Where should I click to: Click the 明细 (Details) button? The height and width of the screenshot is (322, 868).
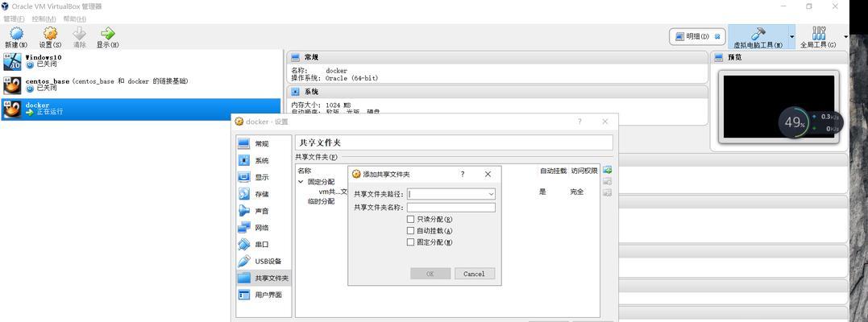697,36
